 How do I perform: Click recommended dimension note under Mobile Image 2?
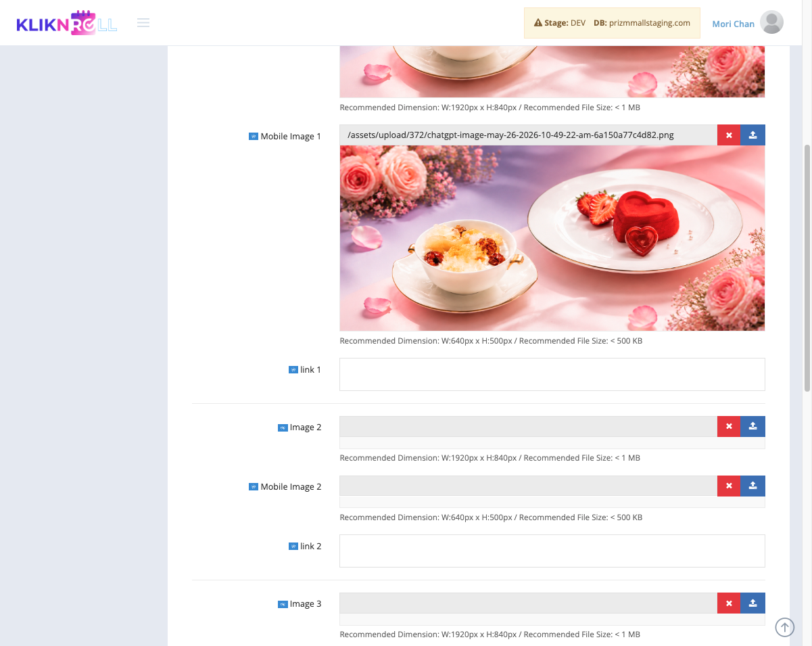point(491,517)
